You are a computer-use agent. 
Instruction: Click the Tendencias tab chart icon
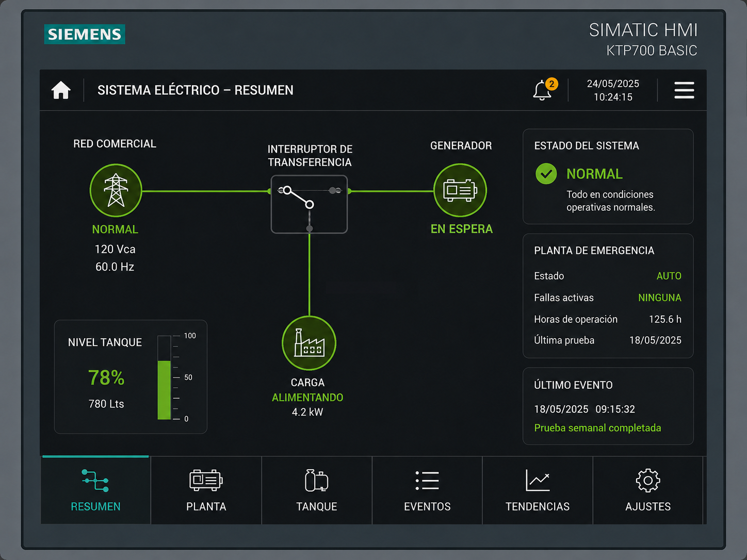tap(538, 480)
